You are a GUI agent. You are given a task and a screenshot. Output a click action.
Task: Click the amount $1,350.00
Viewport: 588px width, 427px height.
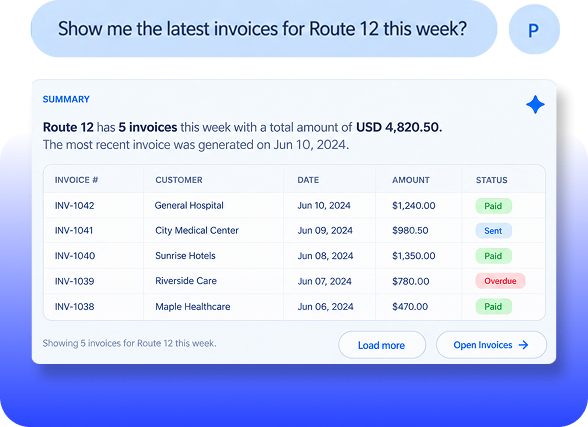click(414, 256)
